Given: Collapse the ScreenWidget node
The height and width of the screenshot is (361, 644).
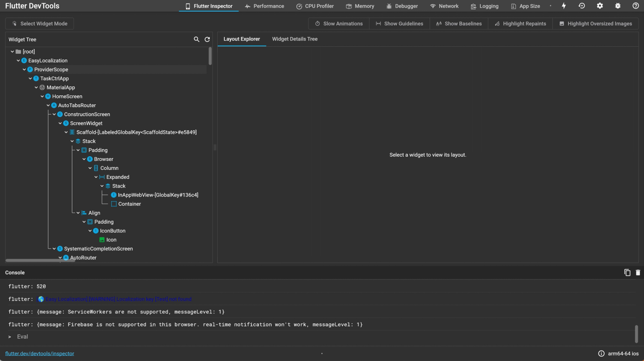Looking at the screenshot, I should tap(60, 123).
